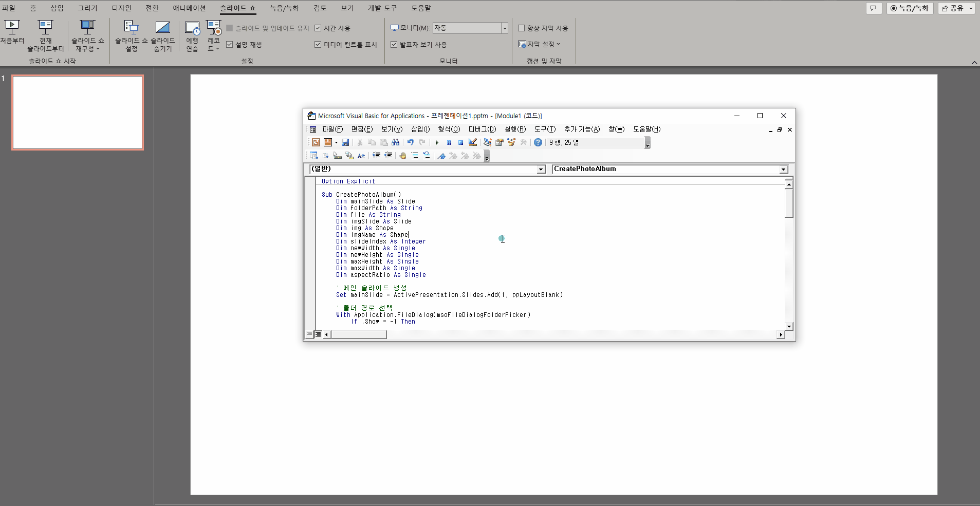Open Project Explorer icon in VBA toolbar
Screen dimensions: 980x506
coord(487,142)
